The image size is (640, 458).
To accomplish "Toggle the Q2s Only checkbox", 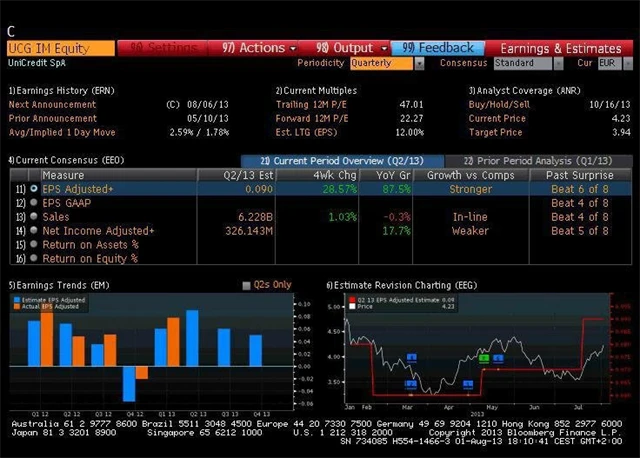I will click(246, 285).
